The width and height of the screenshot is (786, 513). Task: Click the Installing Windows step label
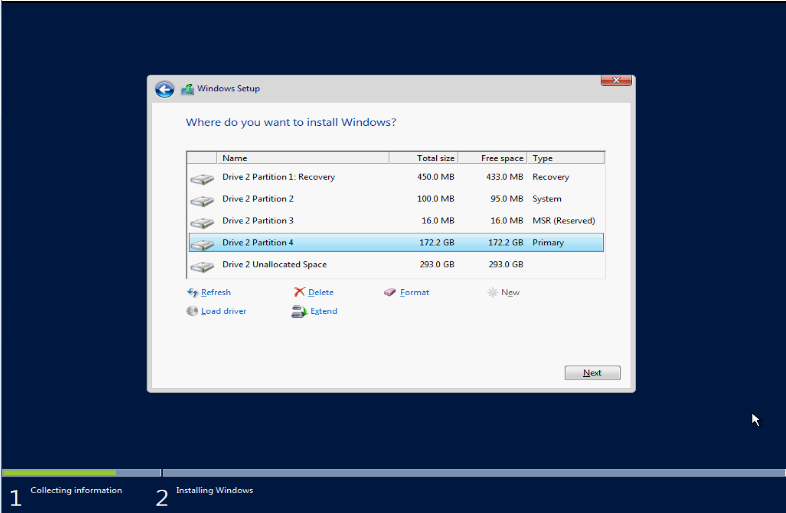215,490
